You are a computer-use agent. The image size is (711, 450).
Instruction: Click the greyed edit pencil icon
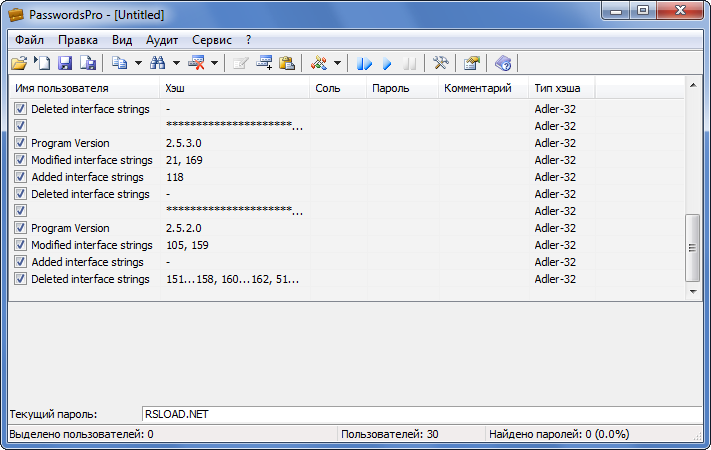(x=240, y=63)
